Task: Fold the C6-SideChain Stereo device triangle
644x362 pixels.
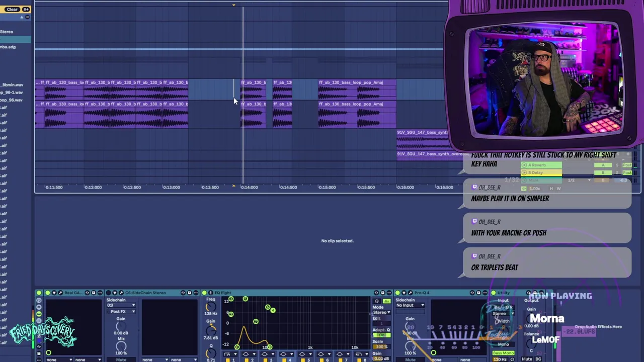Action: point(115,293)
